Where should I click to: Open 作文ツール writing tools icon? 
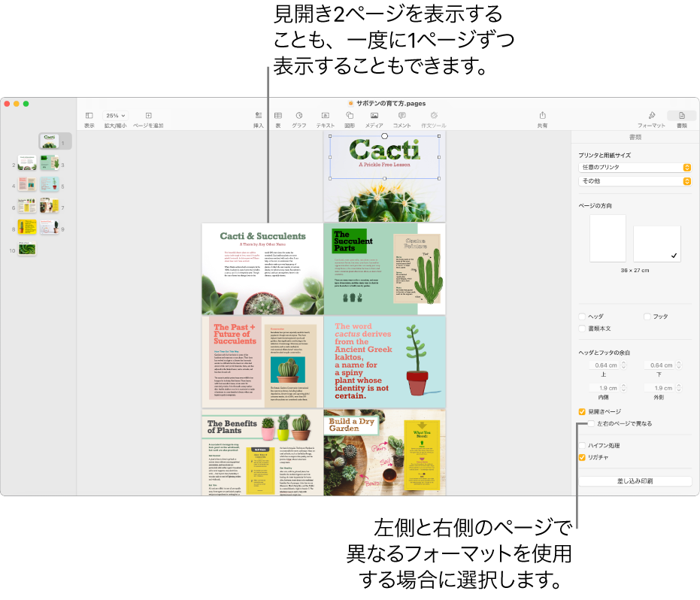(434, 116)
